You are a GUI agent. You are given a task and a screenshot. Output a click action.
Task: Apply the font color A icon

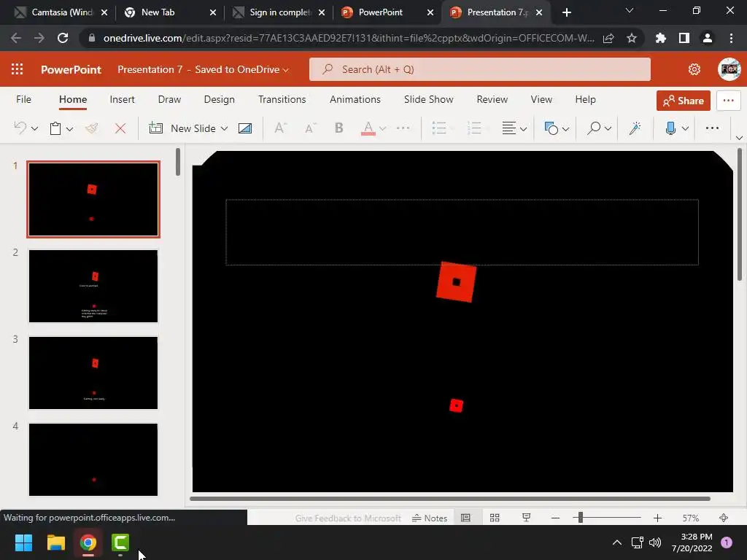coord(368,128)
